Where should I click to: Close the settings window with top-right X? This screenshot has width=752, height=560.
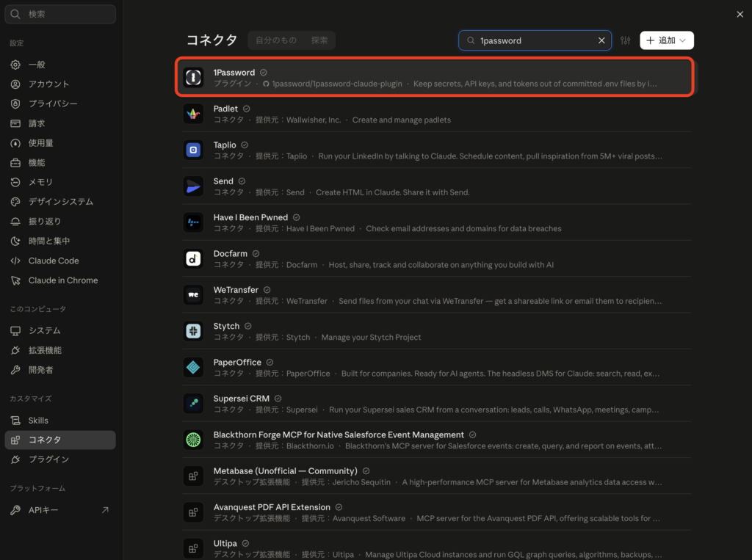click(x=740, y=15)
